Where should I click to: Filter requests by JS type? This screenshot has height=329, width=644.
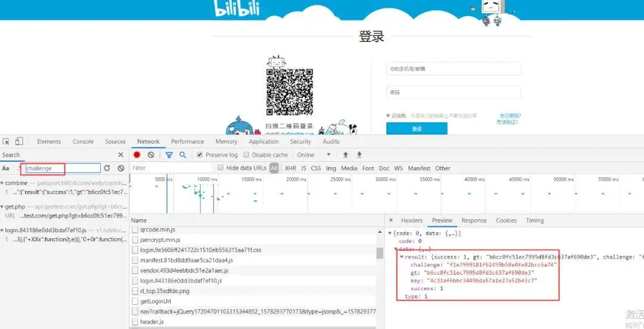coord(304,168)
